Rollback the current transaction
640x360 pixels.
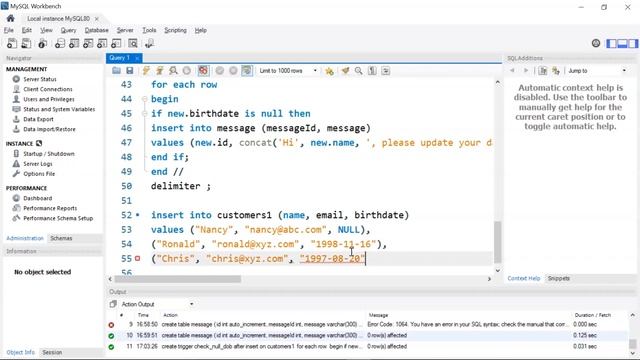click(x=233, y=71)
